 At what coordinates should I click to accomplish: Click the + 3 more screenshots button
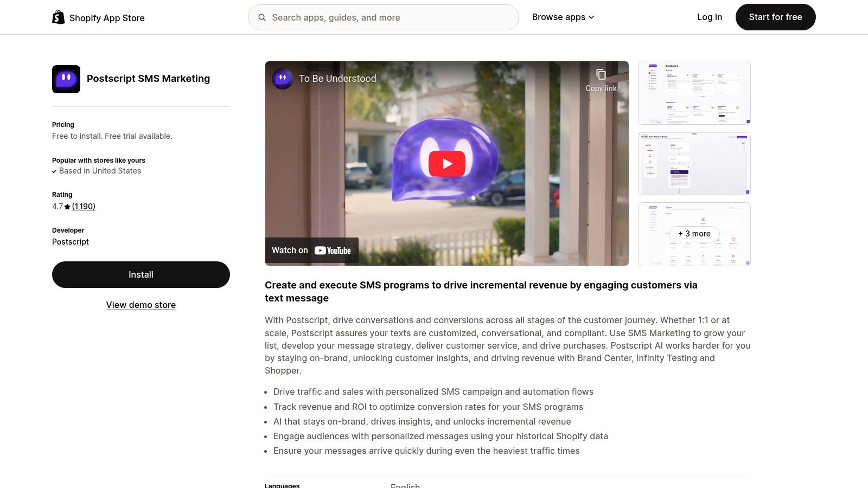(694, 234)
